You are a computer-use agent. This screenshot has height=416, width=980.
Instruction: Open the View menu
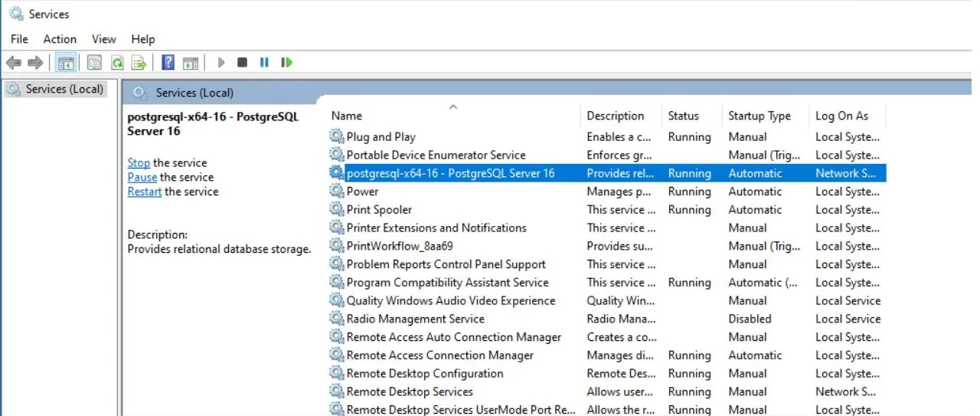tap(104, 39)
